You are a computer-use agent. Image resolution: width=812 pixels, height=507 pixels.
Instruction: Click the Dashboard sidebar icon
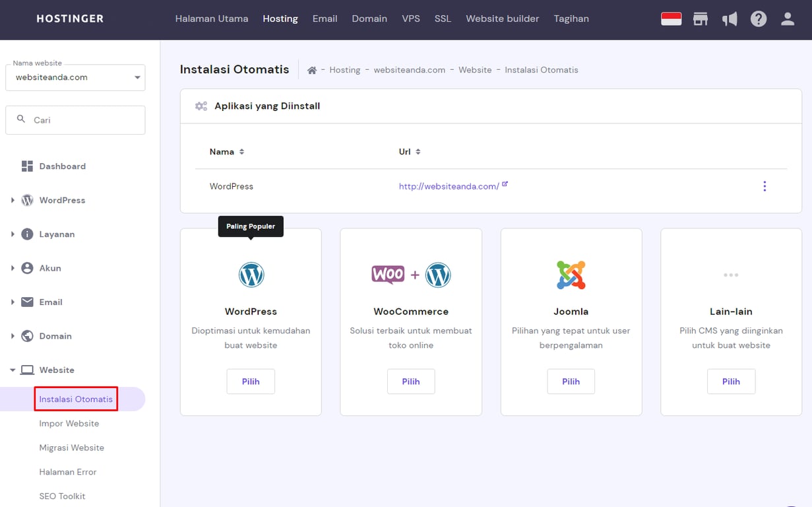pyautogui.click(x=27, y=166)
